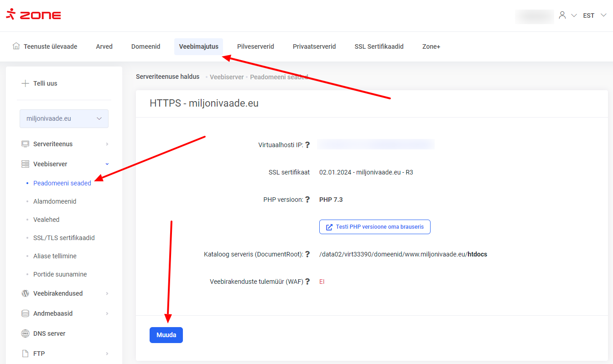Image resolution: width=613 pixels, height=364 pixels.
Task: Click the PHP versioon help question mark
Action: (307, 200)
